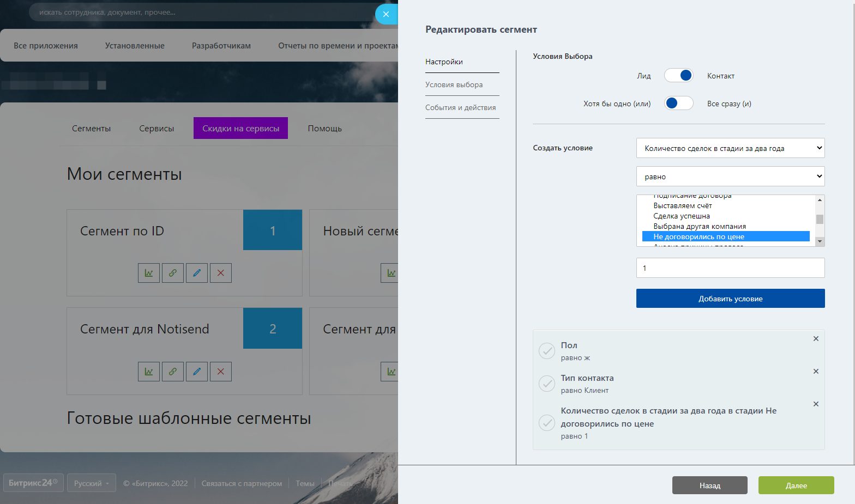The height and width of the screenshot is (504, 855).
Task: Open the Помощь tab
Action: click(324, 129)
